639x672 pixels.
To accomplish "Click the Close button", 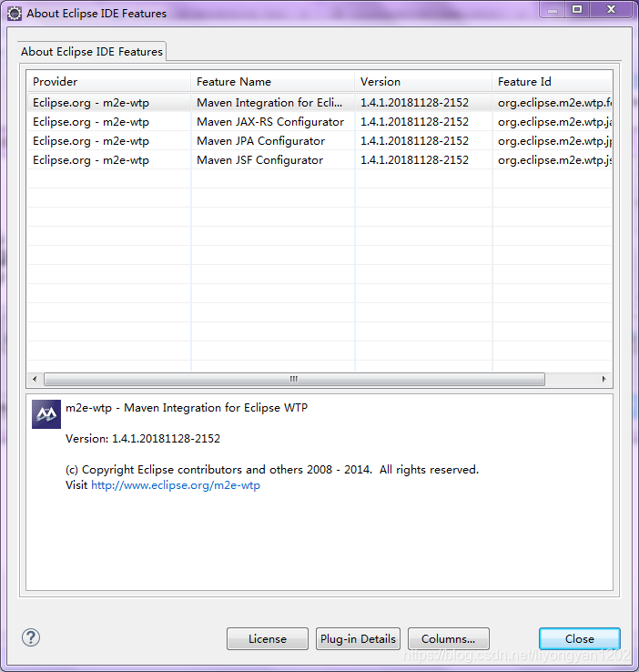I will 580,638.
